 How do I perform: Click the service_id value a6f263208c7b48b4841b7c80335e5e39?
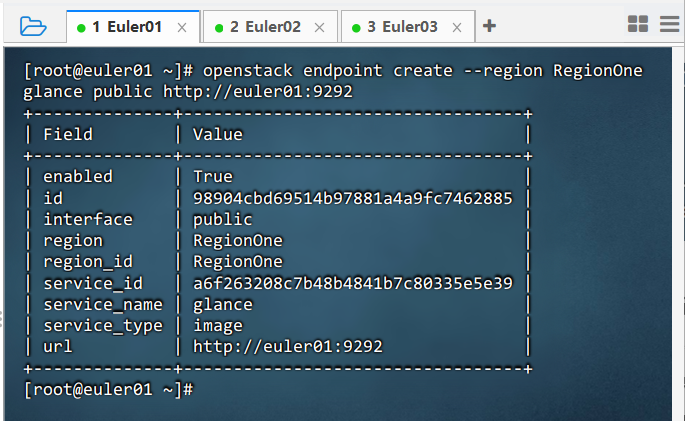(353, 283)
